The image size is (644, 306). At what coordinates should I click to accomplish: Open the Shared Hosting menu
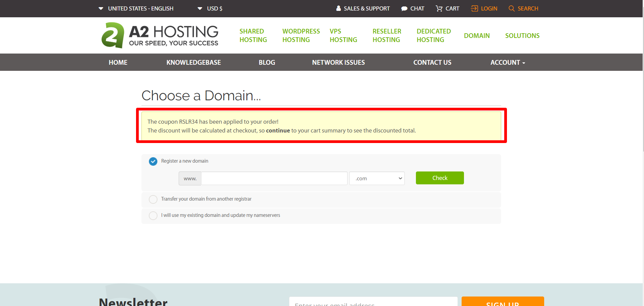pos(253,36)
